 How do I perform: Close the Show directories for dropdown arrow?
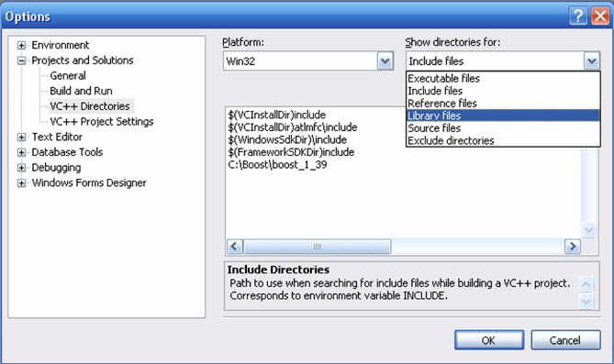click(592, 61)
